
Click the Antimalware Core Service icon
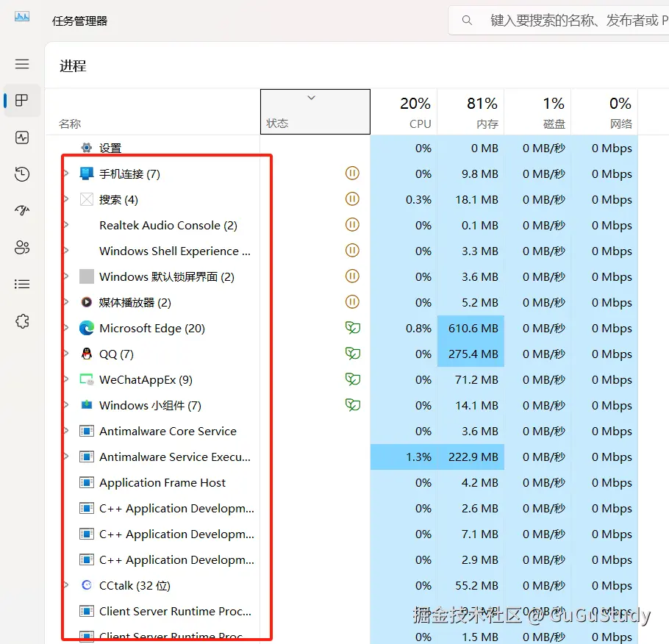[87, 431]
